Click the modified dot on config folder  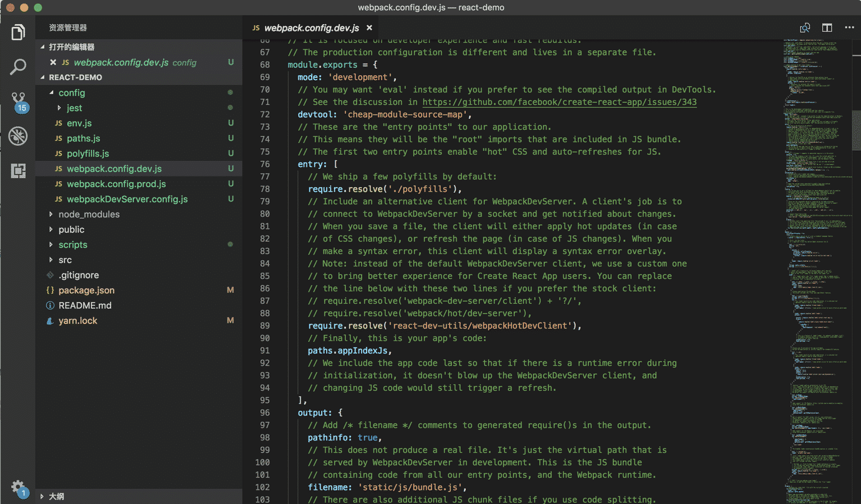click(230, 93)
